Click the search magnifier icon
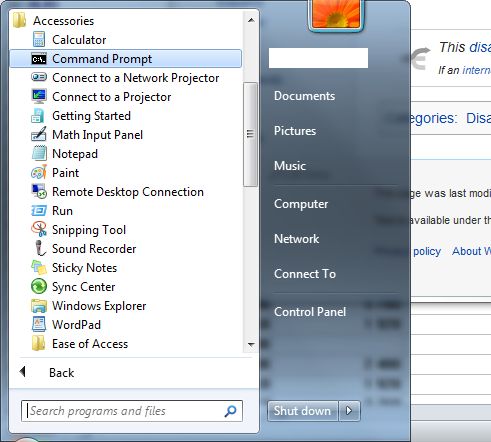 point(230,411)
